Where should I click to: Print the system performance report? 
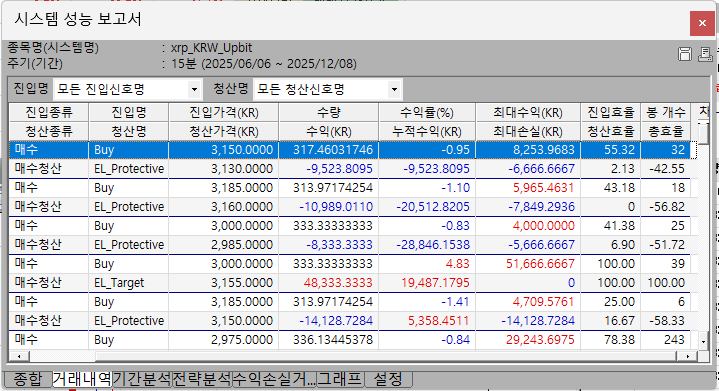tap(705, 54)
